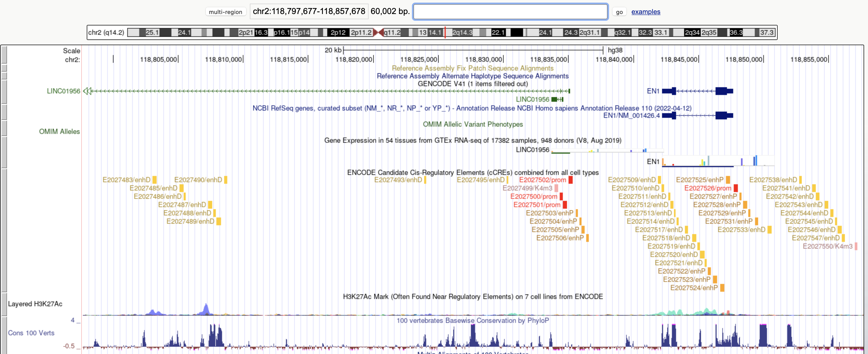The width and height of the screenshot is (868, 354).
Task: Click the E2027526/prom red element
Action: (x=736, y=188)
